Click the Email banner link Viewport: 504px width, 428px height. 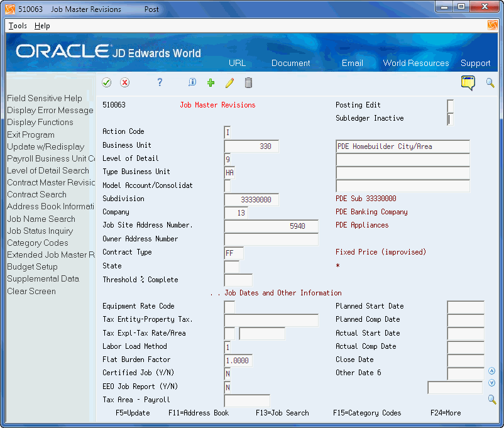click(x=353, y=63)
